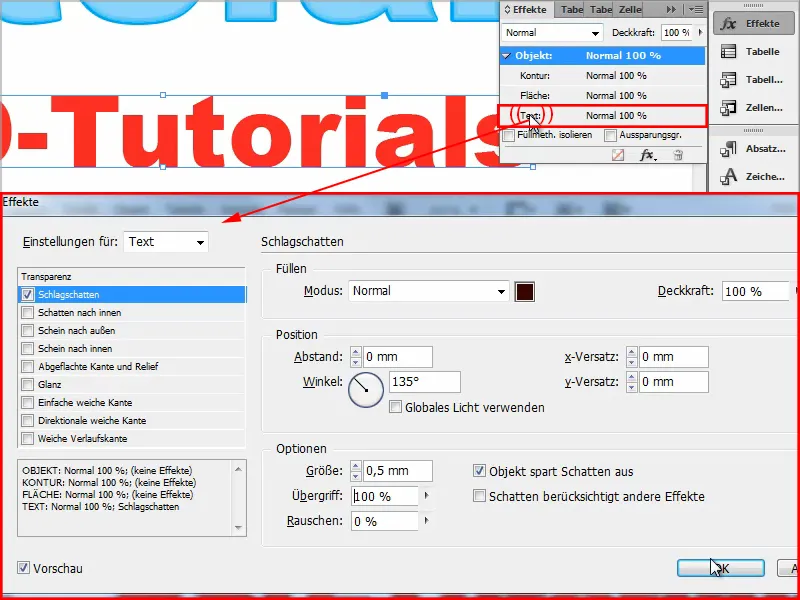
Task: Enable Schatten nach innen effect
Action: click(28, 312)
